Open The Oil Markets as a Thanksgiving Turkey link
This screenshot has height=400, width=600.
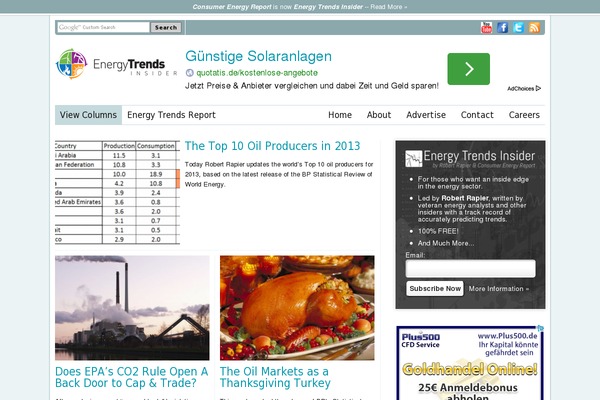click(275, 377)
